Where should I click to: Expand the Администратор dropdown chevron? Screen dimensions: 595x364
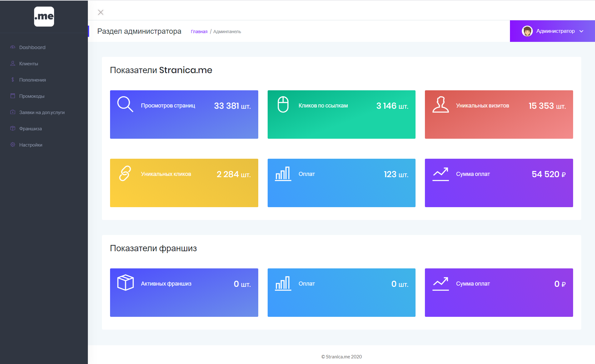tap(581, 31)
